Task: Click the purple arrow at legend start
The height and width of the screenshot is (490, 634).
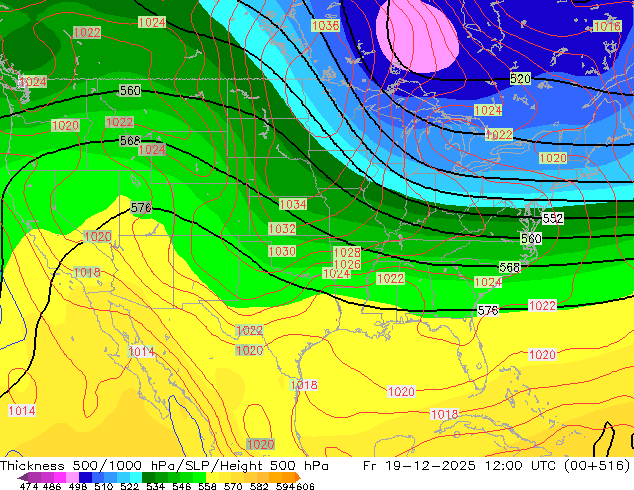Action: pos(22,477)
